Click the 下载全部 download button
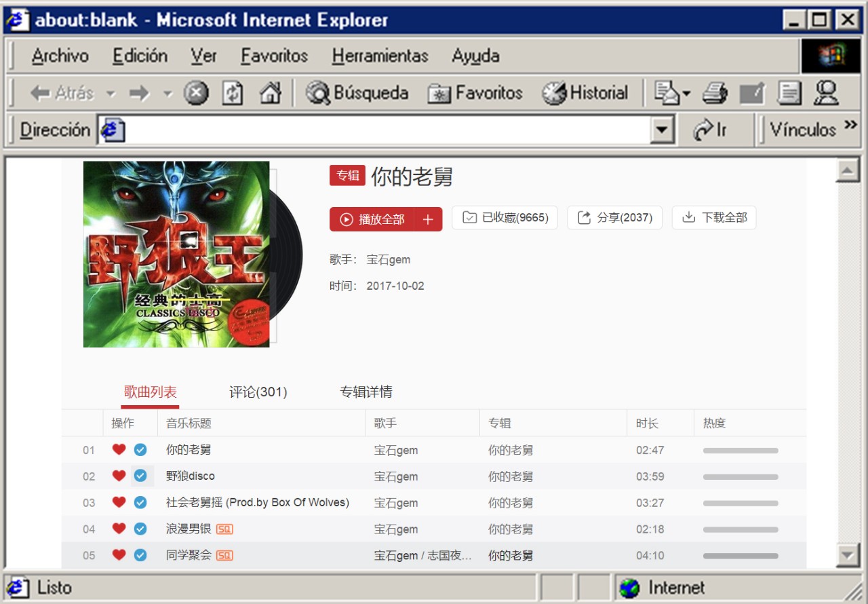Viewport: 868px width, 604px height. click(714, 218)
